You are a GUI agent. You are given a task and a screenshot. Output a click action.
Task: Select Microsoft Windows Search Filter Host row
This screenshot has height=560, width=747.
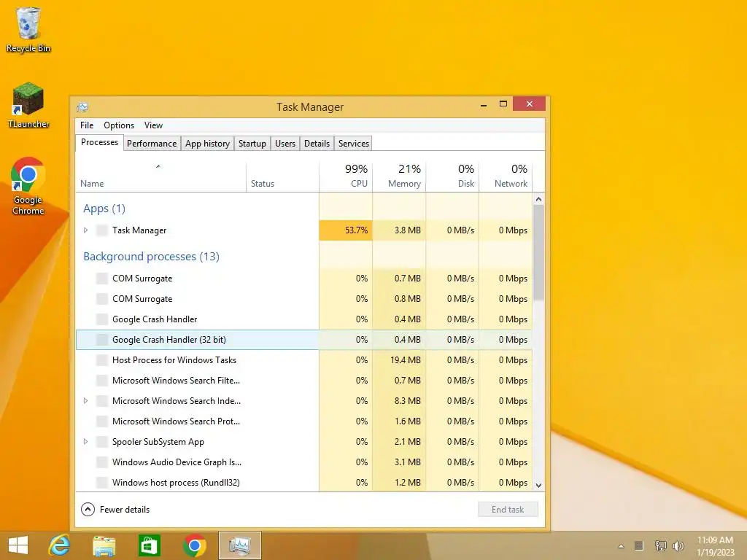click(304, 381)
